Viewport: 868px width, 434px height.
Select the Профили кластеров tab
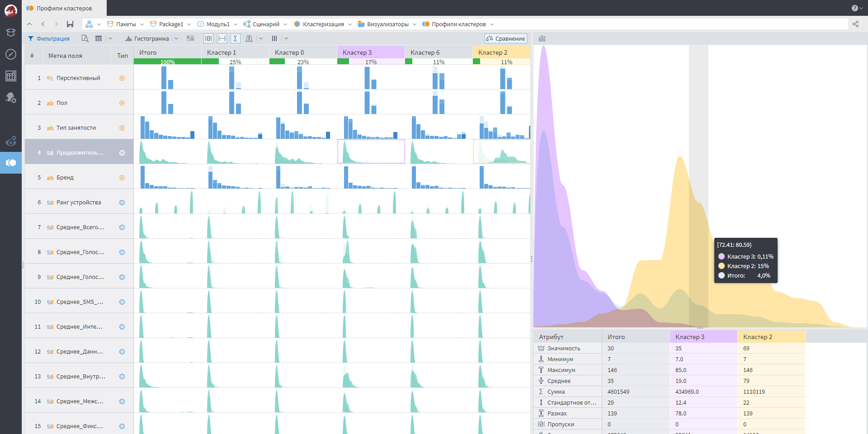[64, 8]
